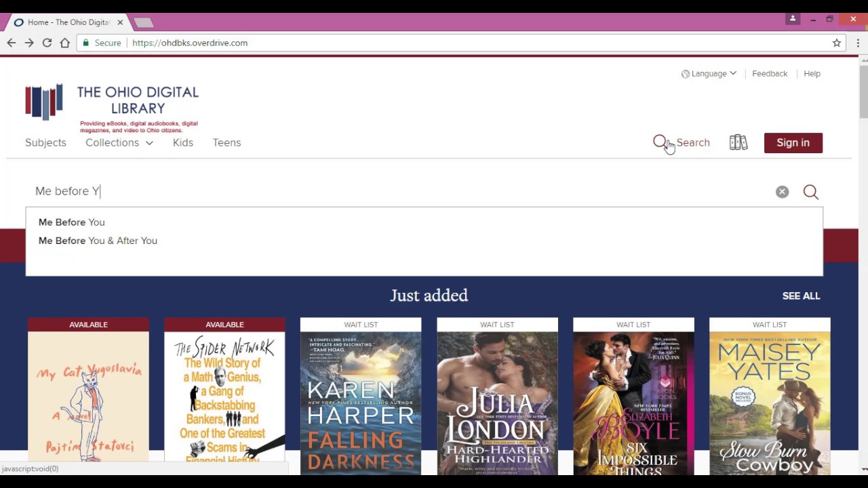Click SEE ALL for Just added

tap(801, 296)
